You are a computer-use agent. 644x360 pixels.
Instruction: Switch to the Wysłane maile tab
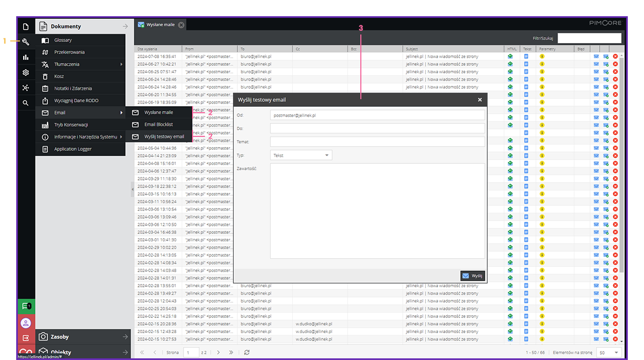click(160, 25)
